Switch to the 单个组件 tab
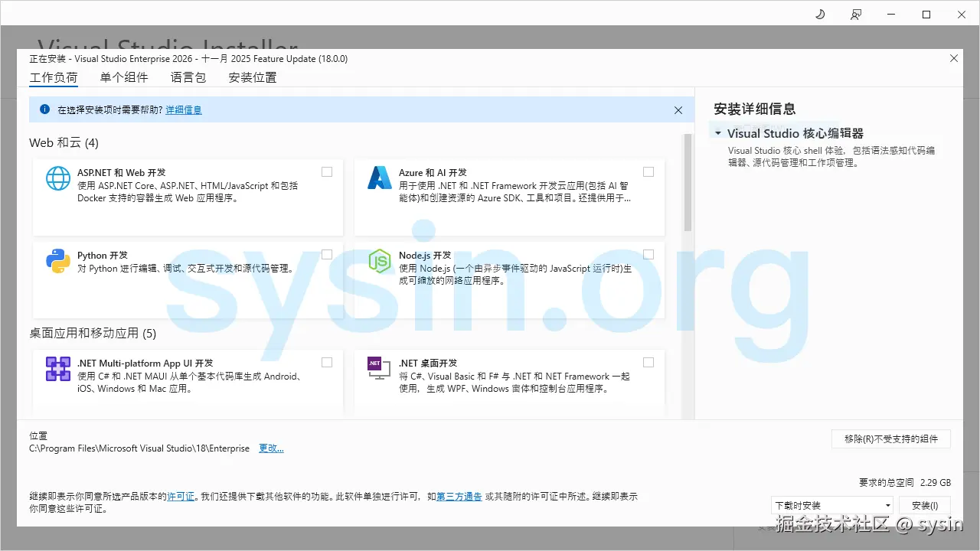The width and height of the screenshot is (980, 551). point(124,77)
